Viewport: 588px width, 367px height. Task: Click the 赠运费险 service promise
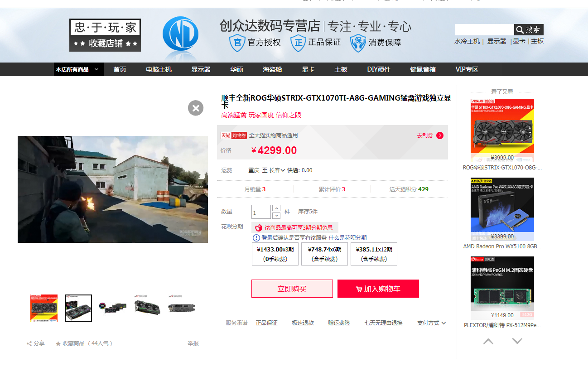pyautogui.click(x=339, y=323)
